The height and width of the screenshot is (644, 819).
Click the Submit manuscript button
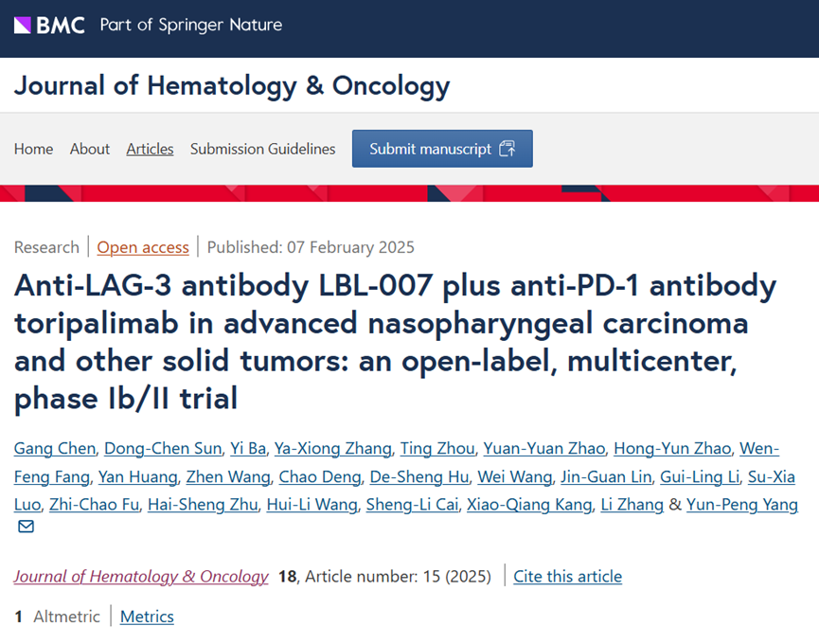tap(442, 149)
